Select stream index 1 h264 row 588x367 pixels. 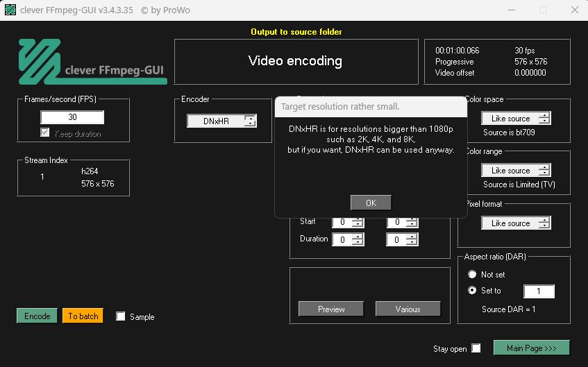pyautogui.click(x=74, y=178)
